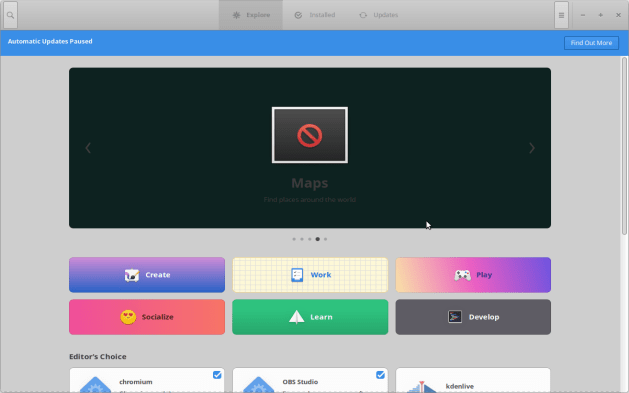Open the Socialize category
The height and width of the screenshot is (393, 629).
pyautogui.click(x=147, y=317)
